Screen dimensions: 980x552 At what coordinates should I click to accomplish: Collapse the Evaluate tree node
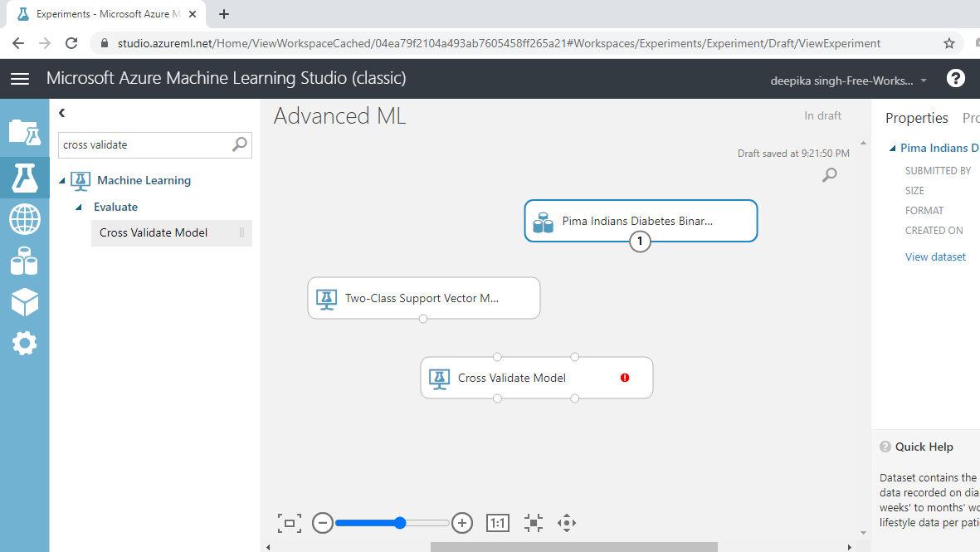79,208
